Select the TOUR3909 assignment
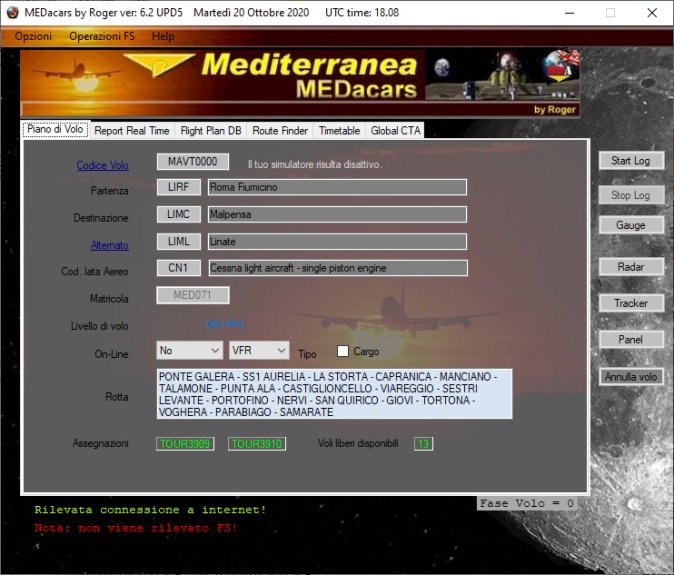The width and height of the screenshot is (674, 575). point(185,443)
